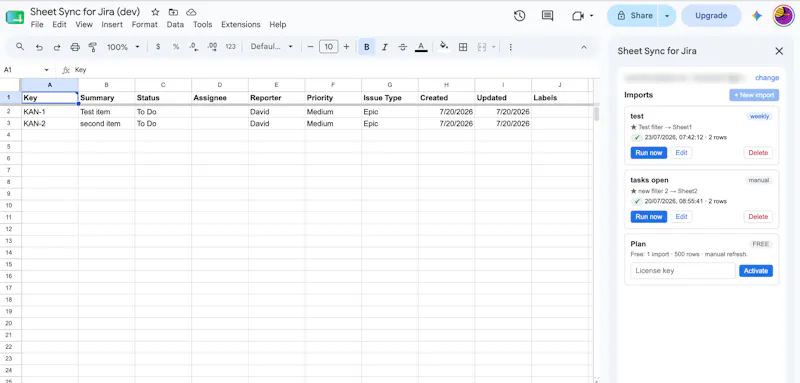The height and width of the screenshot is (383, 800).
Task: Open the Insert menu
Action: pyautogui.click(x=112, y=24)
